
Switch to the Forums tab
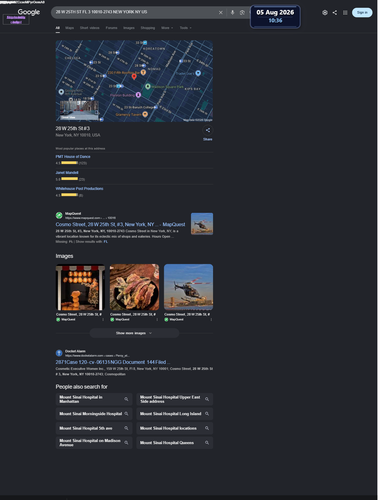(x=111, y=28)
